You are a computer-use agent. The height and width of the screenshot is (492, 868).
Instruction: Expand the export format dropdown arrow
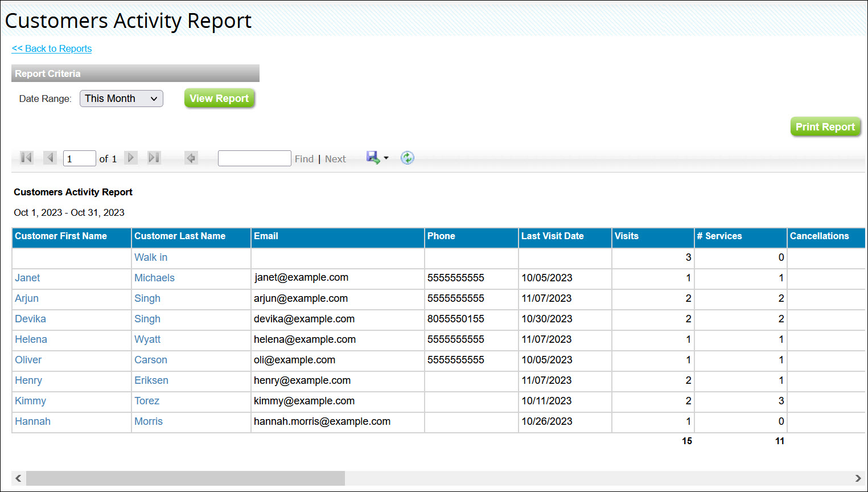point(386,158)
